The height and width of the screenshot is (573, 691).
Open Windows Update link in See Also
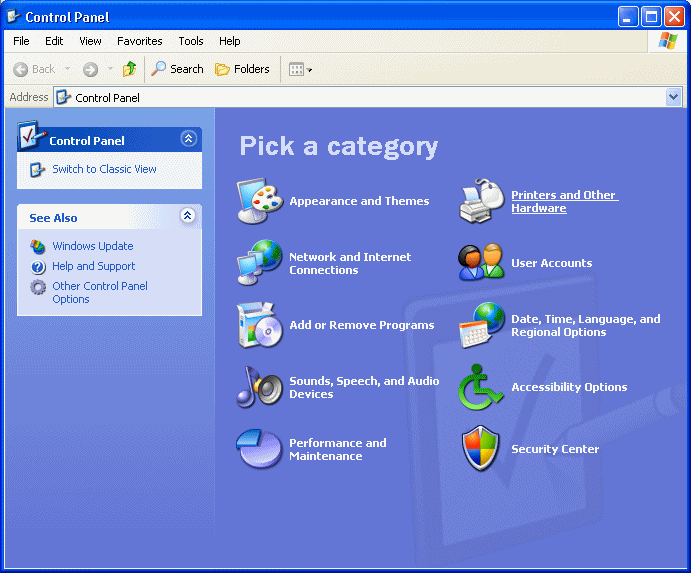click(92, 246)
